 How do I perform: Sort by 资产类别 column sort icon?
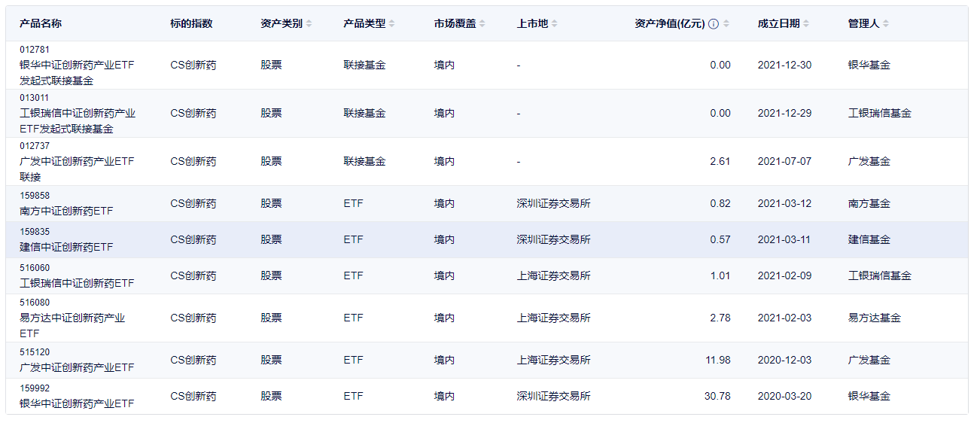coord(309,24)
